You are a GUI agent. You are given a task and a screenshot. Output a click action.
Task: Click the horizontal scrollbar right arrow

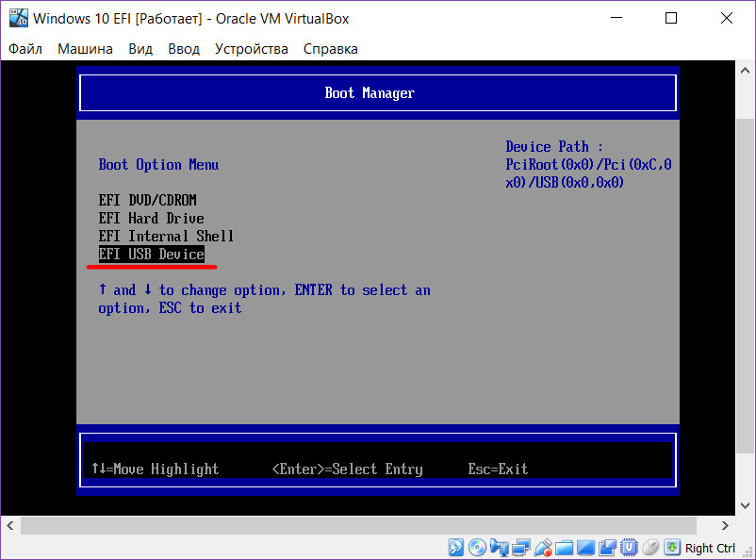click(x=725, y=525)
